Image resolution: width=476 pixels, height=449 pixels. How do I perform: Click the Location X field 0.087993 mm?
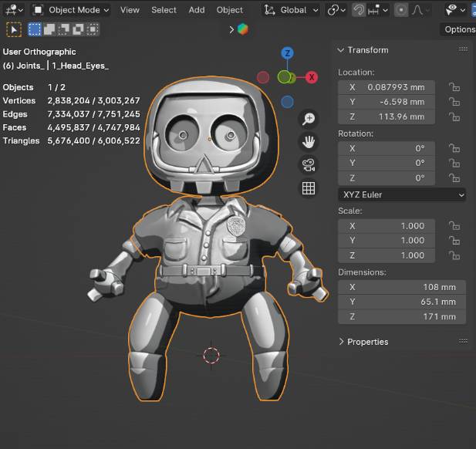(387, 87)
